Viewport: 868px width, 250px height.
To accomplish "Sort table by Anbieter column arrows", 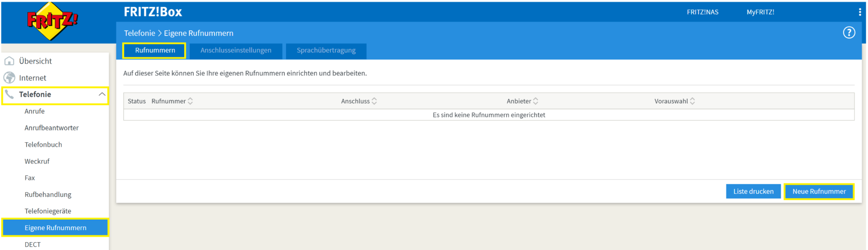I will coord(535,101).
